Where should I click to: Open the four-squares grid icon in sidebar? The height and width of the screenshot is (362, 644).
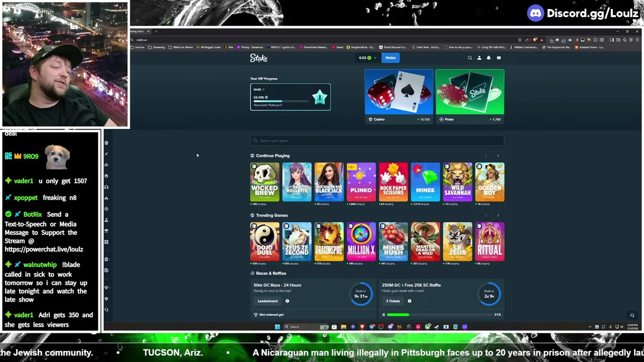tap(106, 242)
